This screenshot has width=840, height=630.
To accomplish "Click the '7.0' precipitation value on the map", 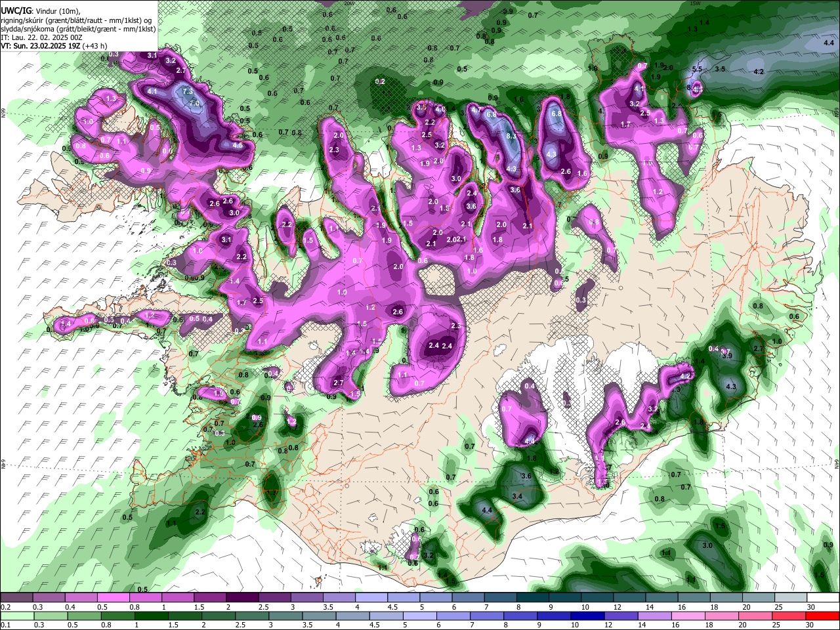I will click(194, 104).
